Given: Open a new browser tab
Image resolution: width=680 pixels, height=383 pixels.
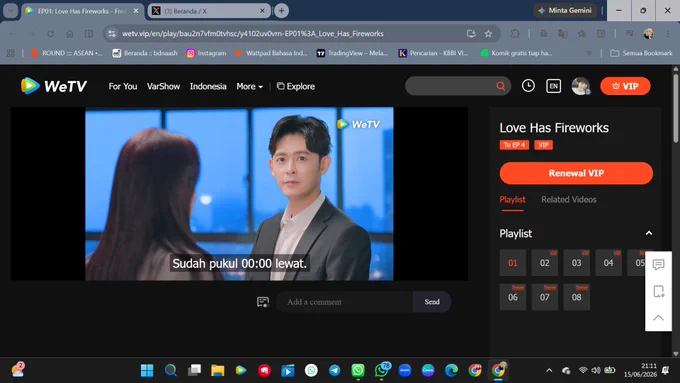Looking at the screenshot, I should (x=281, y=11).
